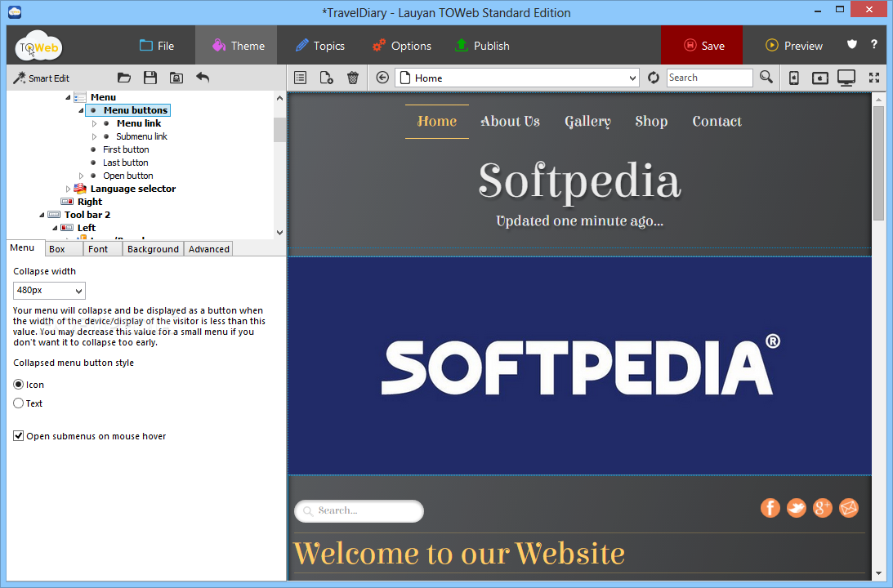Viewport: 893px width, 588px height.
Task: Switch to the Background tab
Action: [x=154, y=249]
